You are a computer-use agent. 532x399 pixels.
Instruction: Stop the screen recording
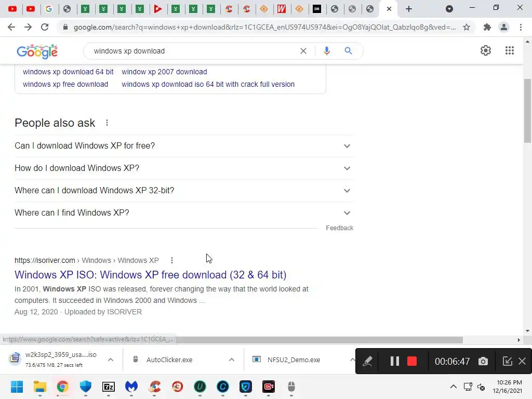412,361
